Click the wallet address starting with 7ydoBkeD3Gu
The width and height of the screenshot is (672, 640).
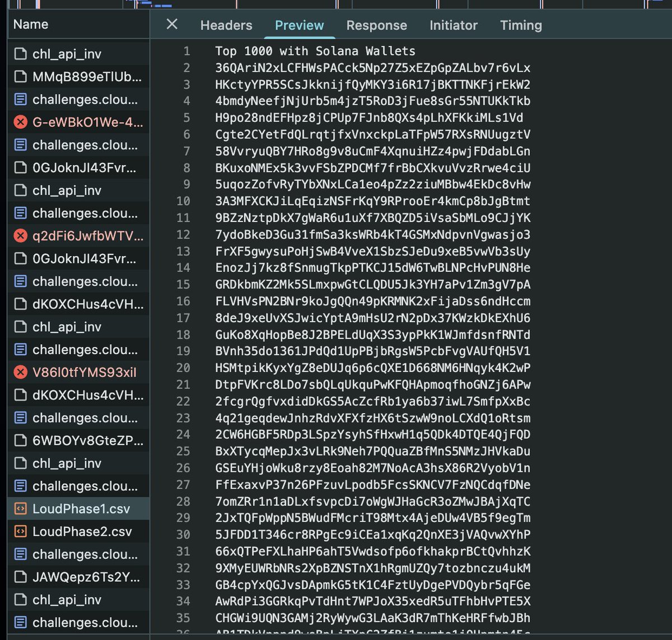[x=373, y=234]
